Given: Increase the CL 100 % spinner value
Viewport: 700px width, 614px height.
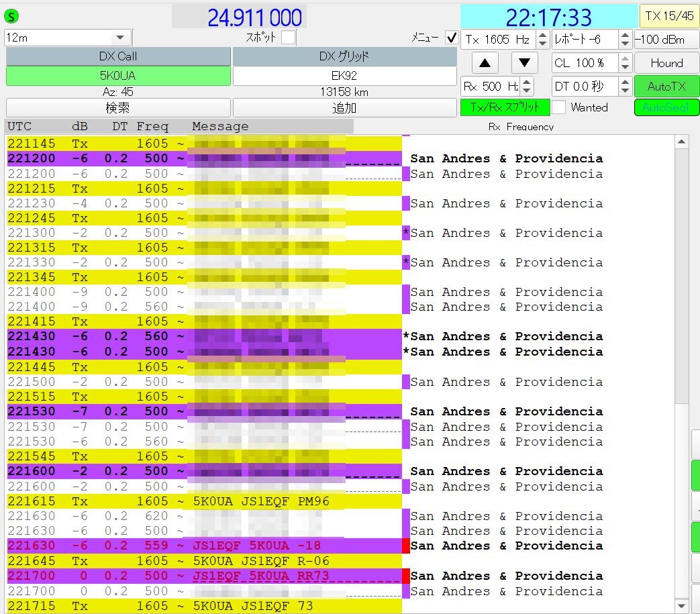Looking at the screenshot, I should [x=625, y=59].
